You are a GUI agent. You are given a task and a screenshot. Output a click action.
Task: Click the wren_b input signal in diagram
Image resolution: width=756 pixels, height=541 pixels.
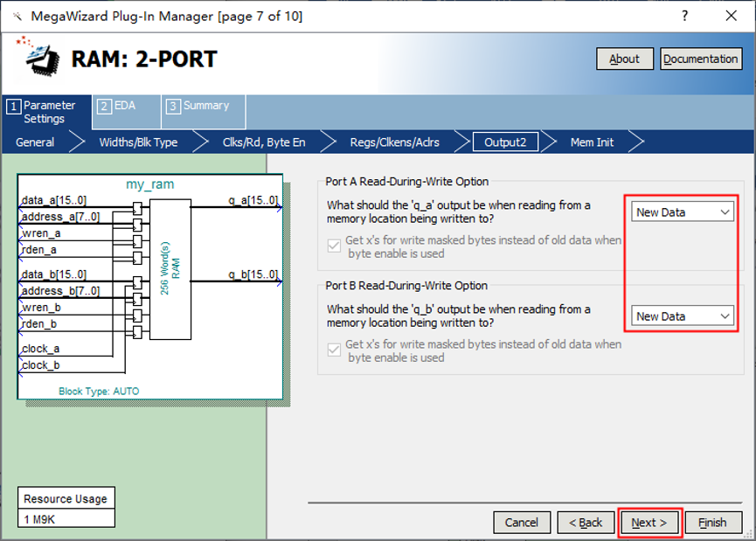42,308
